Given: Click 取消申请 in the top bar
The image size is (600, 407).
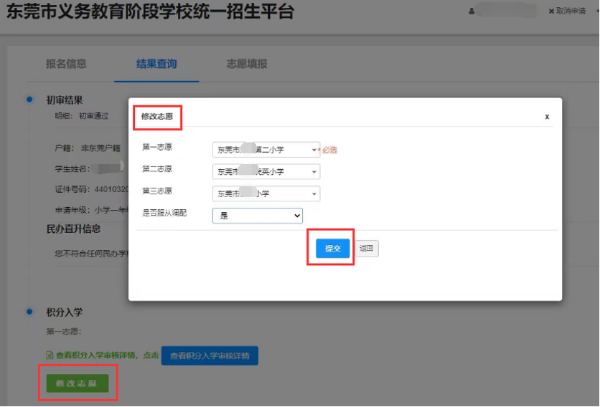Looking at the screenshot, I should 567,11.
